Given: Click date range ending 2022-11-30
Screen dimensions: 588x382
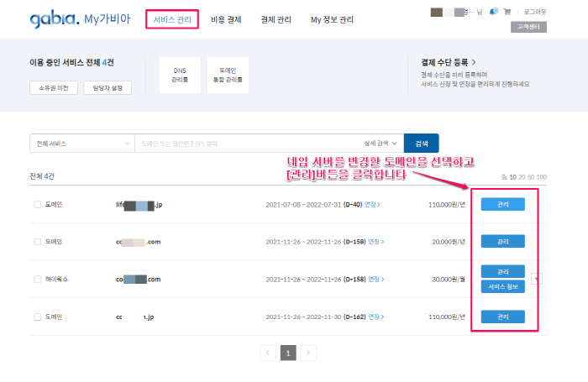Looking at the screenshot, I should click(303, 317).
